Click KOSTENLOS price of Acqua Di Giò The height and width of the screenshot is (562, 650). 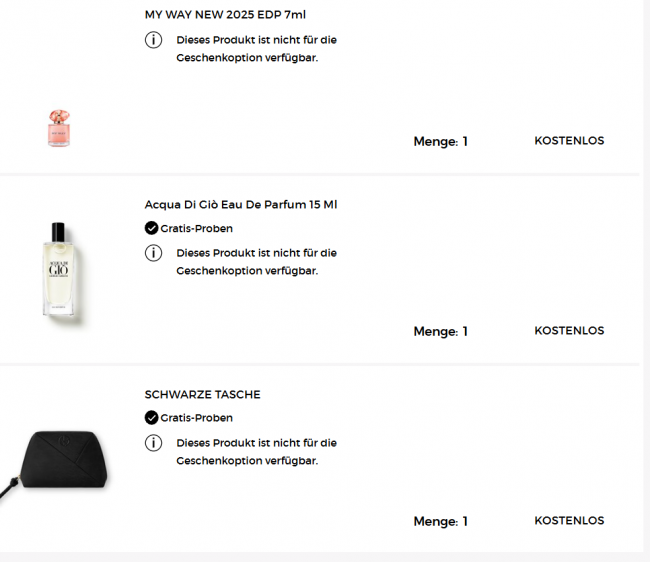point(569,331)
